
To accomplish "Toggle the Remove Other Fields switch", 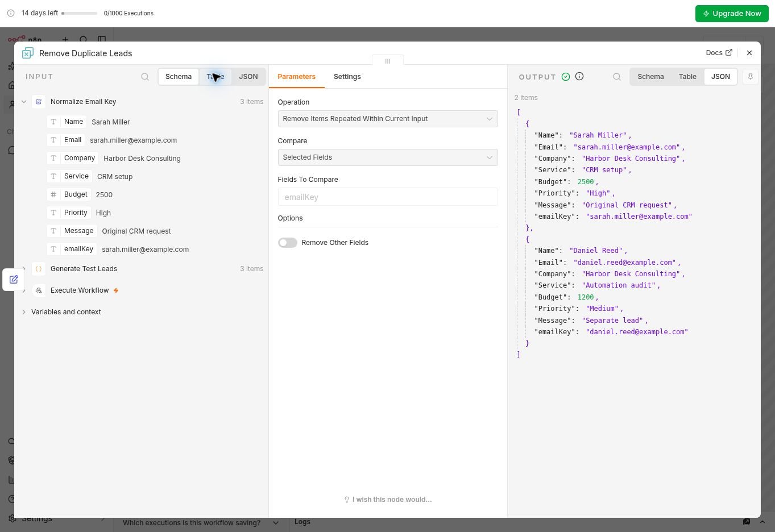I will coord(288,243).
